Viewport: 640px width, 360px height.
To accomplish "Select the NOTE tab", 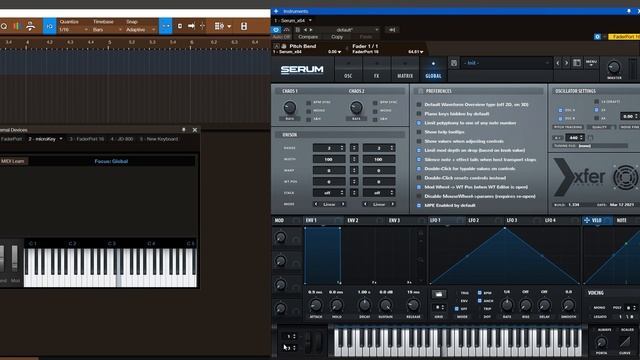I will (x=622, y=220).
